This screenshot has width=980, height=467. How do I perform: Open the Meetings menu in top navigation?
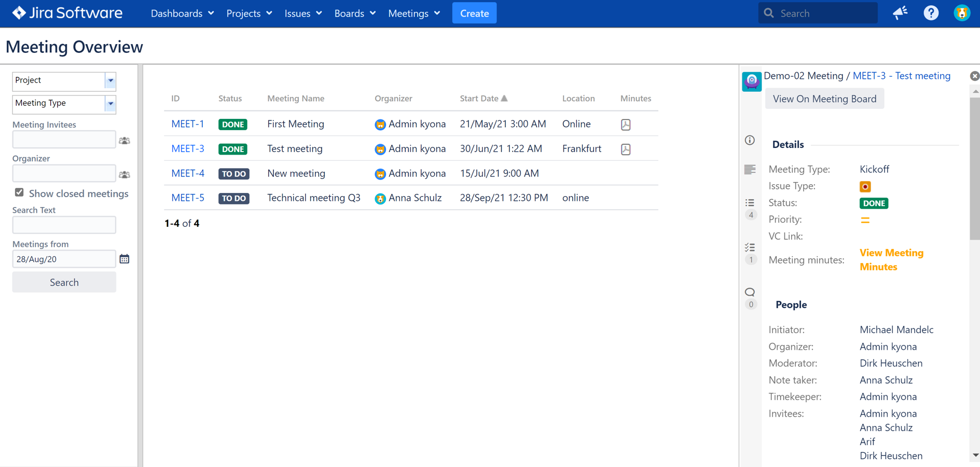pyautogui.click(x=413, y=13)
